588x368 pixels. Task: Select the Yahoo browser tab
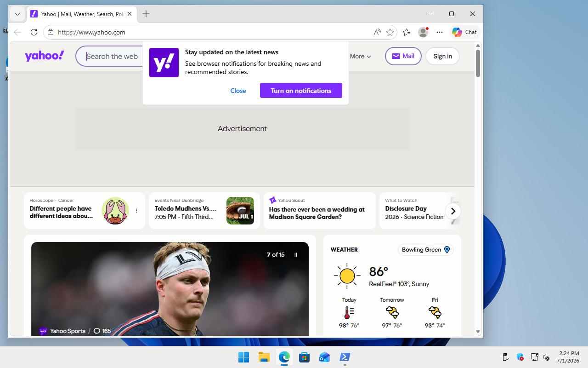(x=81, y=14)
